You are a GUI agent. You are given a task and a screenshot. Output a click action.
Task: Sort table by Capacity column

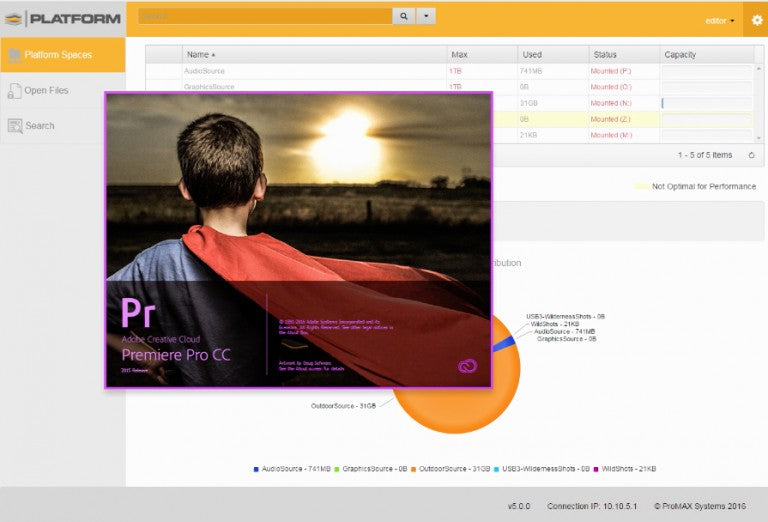tap(707, 54)
